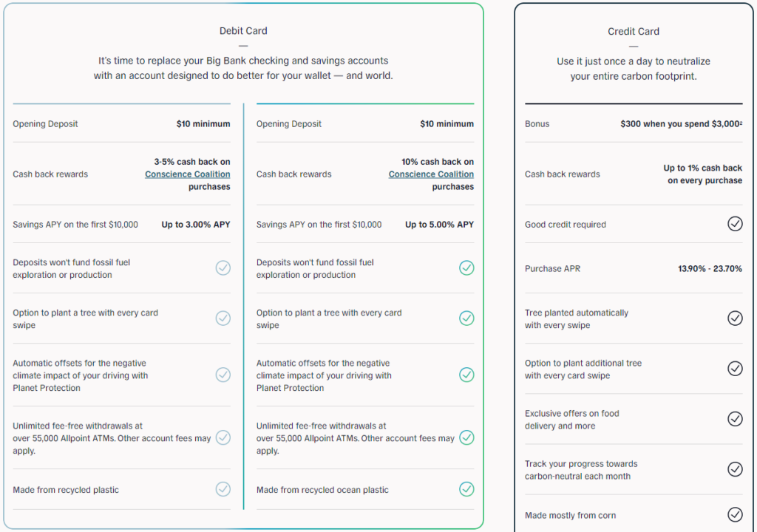Click the Made mostly from corn checkmark
Image resolution: width=757 pixels, height=532 pixels.
[735, 514]
